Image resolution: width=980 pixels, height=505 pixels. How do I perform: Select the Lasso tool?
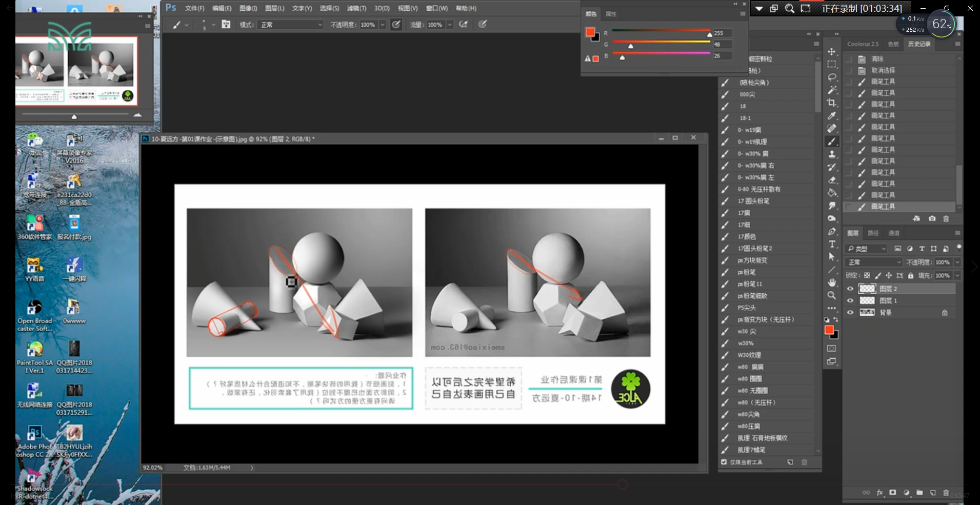click(x=832, y=77)
